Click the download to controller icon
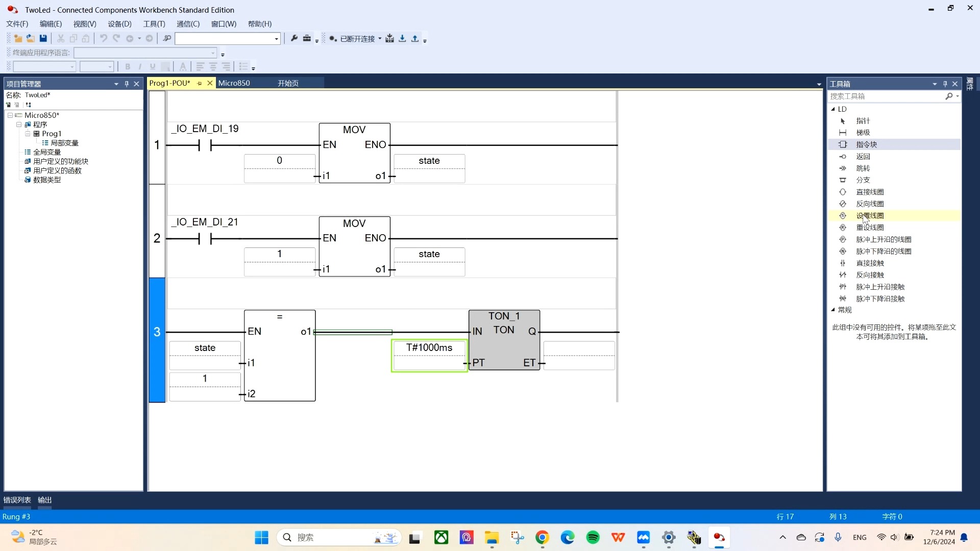The image size is (980, 551). [402, 38]
